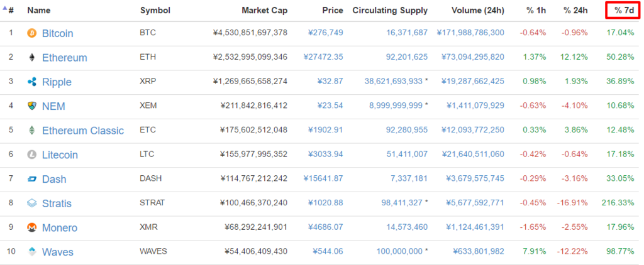This screenshot has width=644, height=265.
Task: Open the Ethereum name link
Action: click(65, 58)
